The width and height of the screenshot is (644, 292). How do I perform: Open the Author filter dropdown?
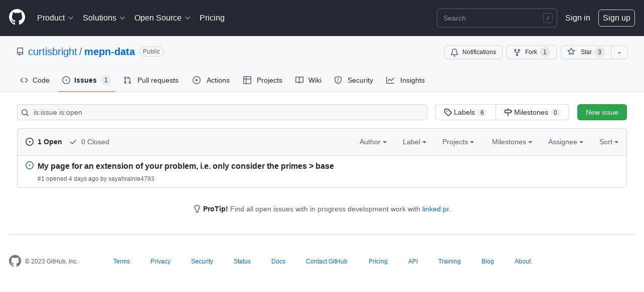tap(373, 142)
